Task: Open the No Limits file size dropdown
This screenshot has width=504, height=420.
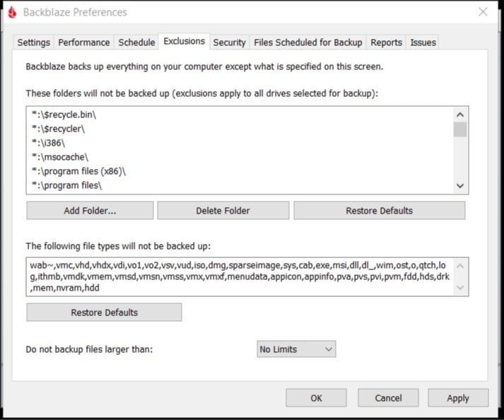Action: click(x=296, y=349)
